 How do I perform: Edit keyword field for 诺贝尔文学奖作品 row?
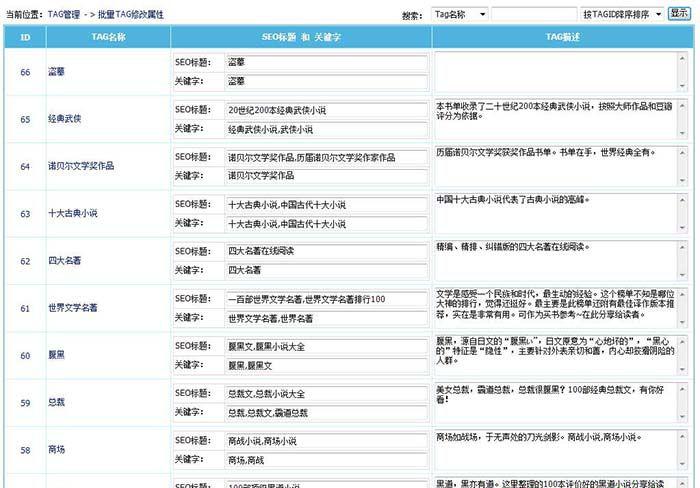coord(327,176)
